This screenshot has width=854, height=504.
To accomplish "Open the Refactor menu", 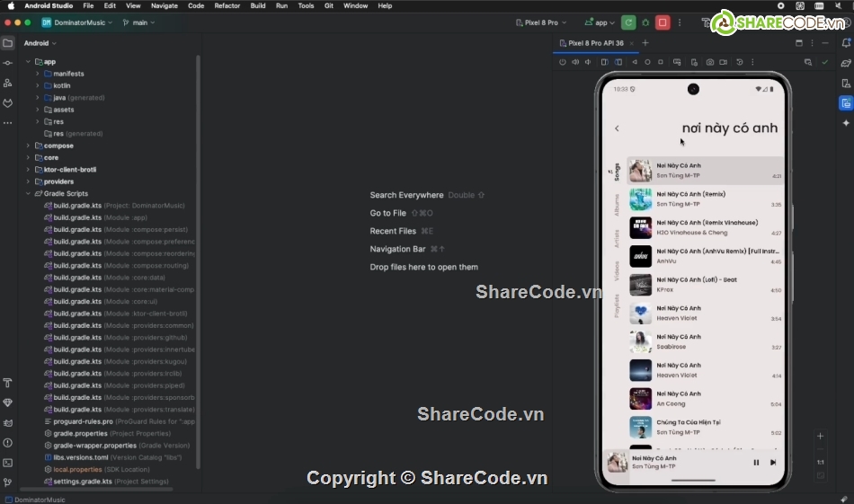I will [x=227, y=5].
